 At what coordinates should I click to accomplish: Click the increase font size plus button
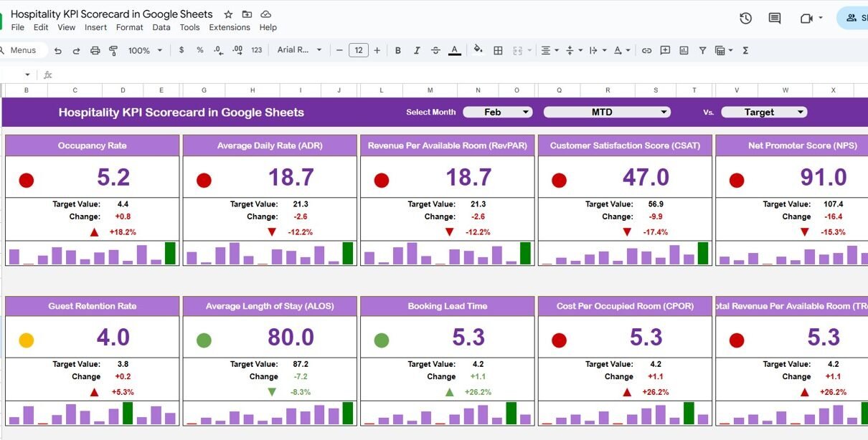pyautogui.click(x=377, y=50)
